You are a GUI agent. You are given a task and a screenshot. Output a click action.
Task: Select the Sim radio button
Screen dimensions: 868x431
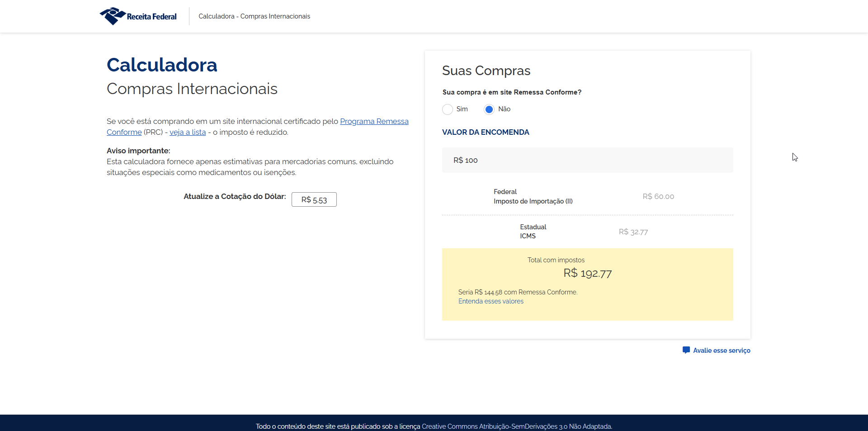pos(448,109)
